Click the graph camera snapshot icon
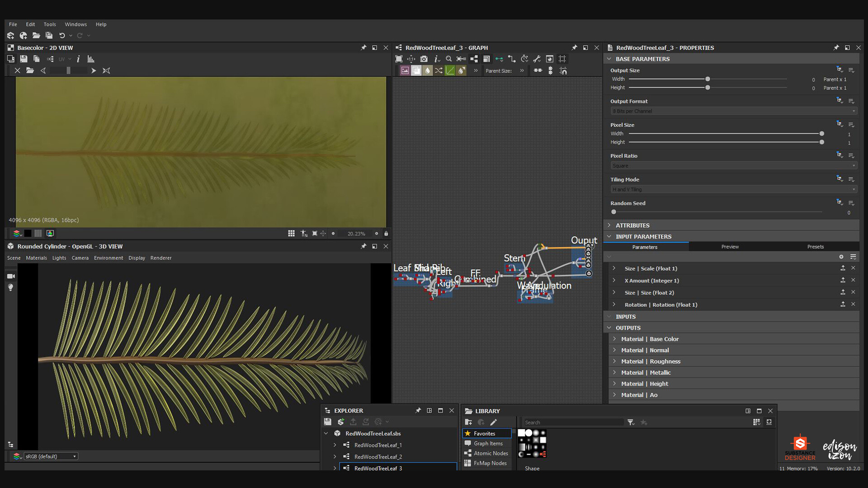Screen dimensions: 868x488 (424, 59)
